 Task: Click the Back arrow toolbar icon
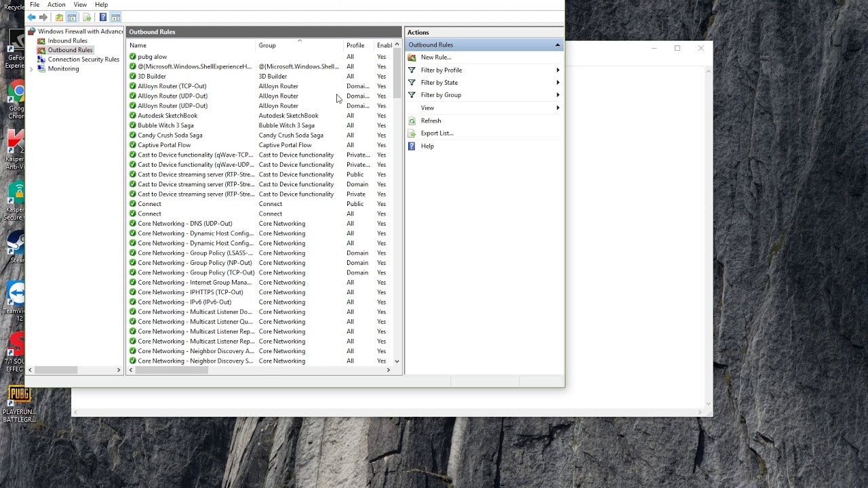pos(31,17)
